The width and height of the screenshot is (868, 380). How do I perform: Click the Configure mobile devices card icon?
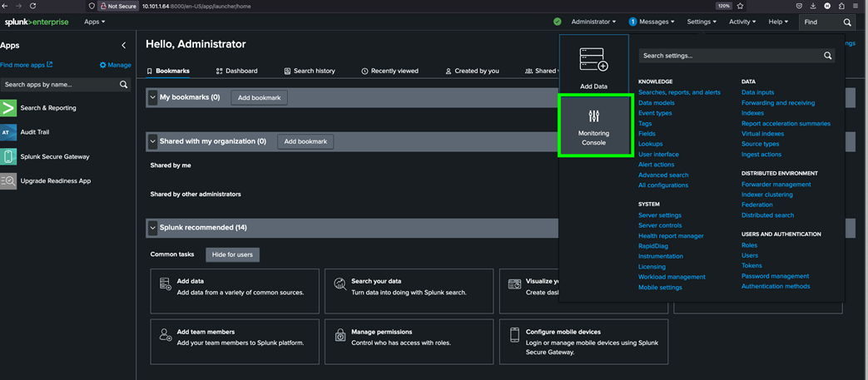[514, 334]
